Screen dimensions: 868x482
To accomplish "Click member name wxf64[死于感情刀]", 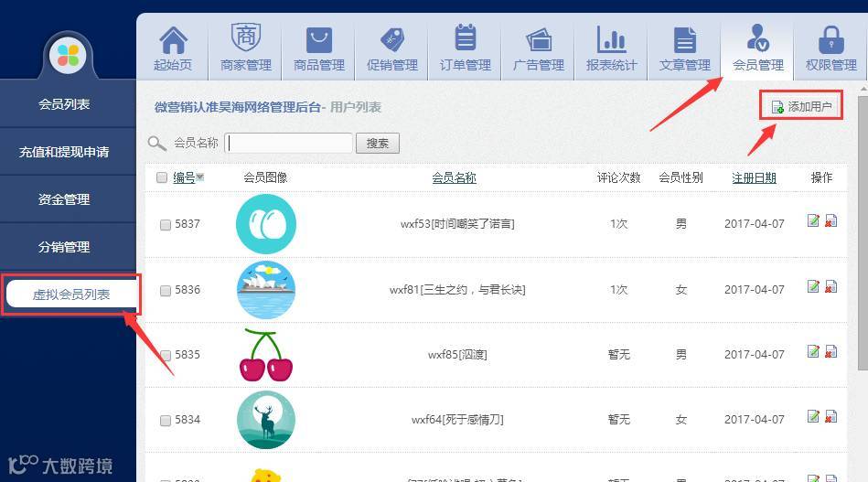I will (457, 420).
